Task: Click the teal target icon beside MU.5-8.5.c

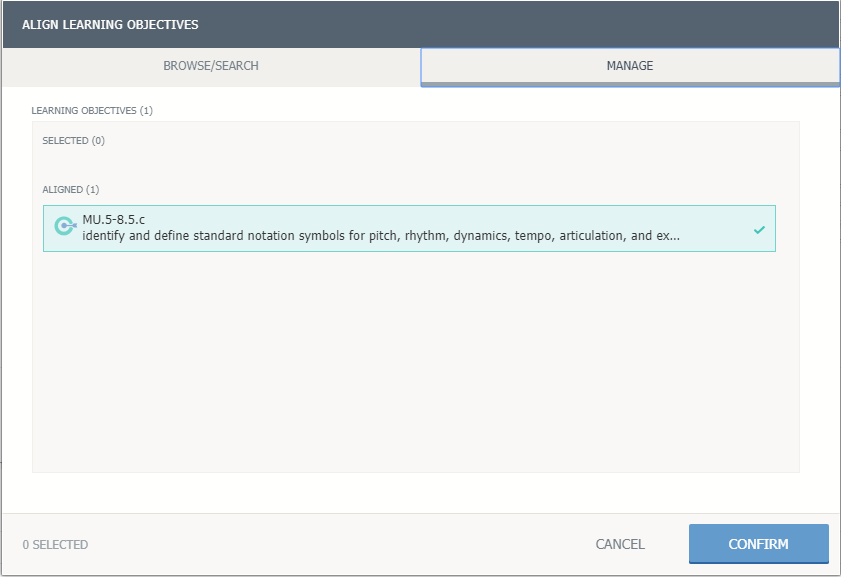Action: (64, 227)
